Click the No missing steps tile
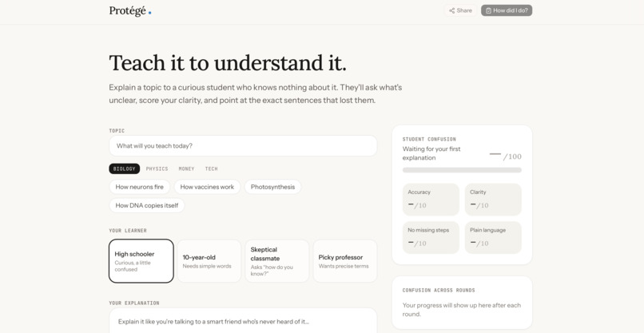 431,237
